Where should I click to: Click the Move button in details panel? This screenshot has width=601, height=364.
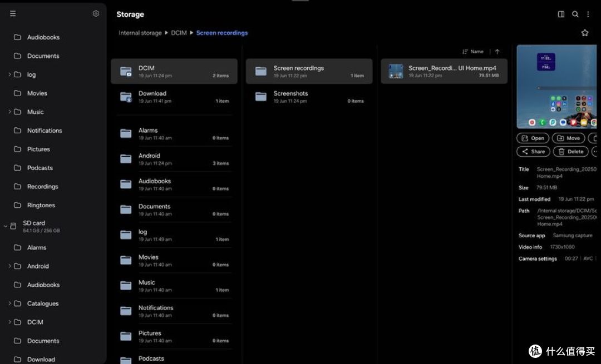pyautogui.click(x=568, y=138)
